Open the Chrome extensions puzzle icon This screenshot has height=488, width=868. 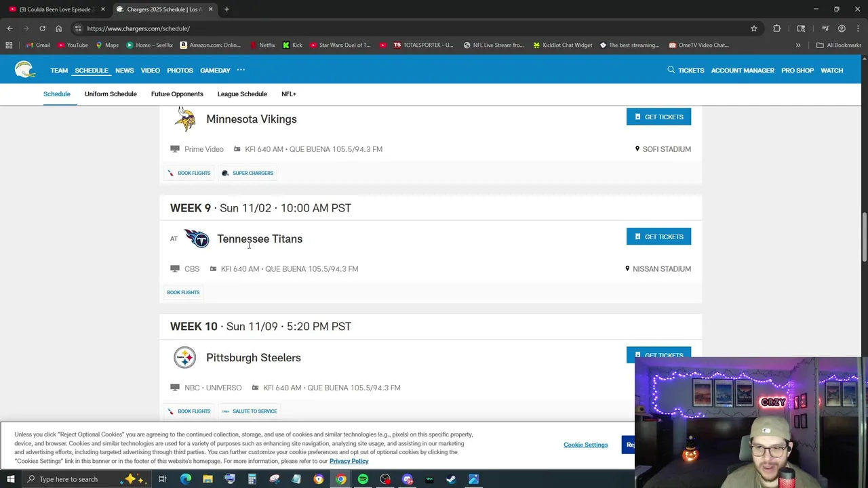coord(777,28)
